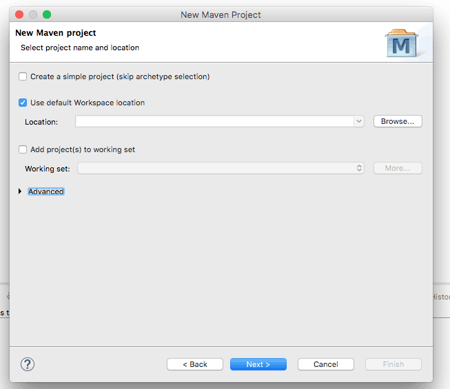Click the Advanced label link
This screenshot has width=450, height=389.
coord(46,191)
